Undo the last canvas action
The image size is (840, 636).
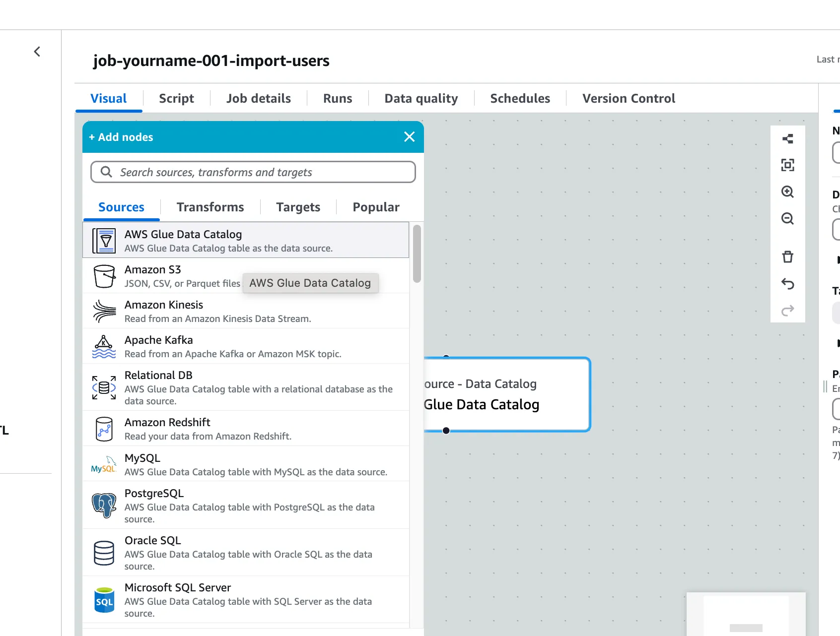coord(787,284)
